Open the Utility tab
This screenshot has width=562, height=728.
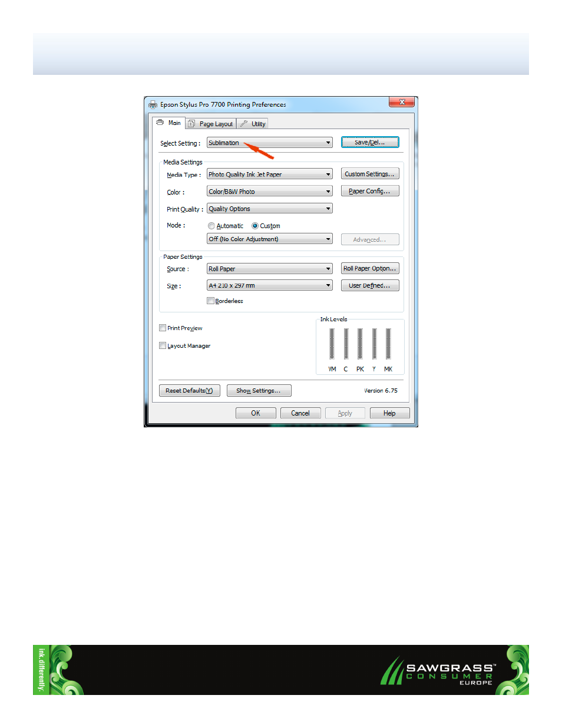point(253,124)
